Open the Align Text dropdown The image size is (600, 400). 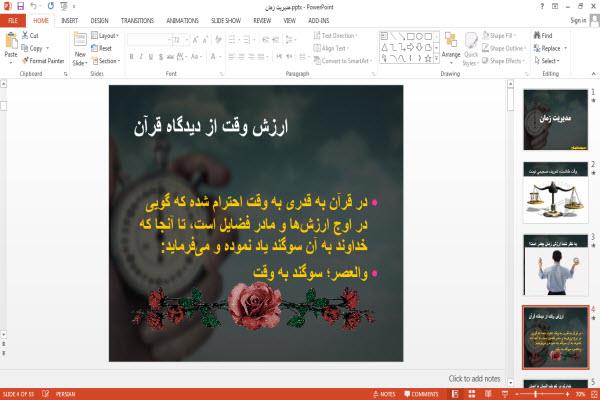pyautogui.click(x=331, y=48)
